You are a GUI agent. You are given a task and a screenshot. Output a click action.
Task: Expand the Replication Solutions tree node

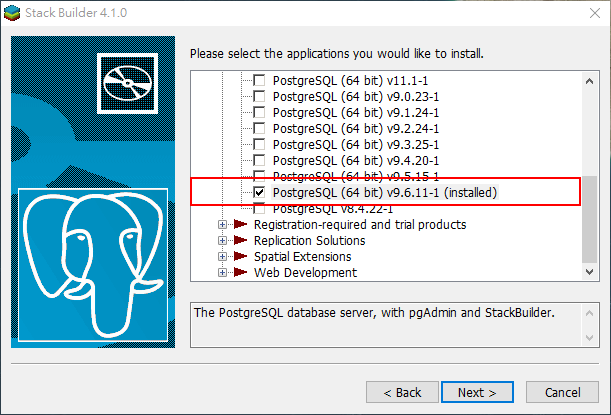pyautogui.click(x=222, y=240)
